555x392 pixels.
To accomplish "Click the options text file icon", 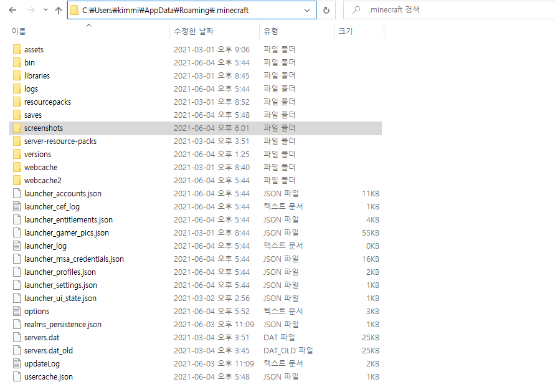I will pyautogui.click(x=17, y=312).
